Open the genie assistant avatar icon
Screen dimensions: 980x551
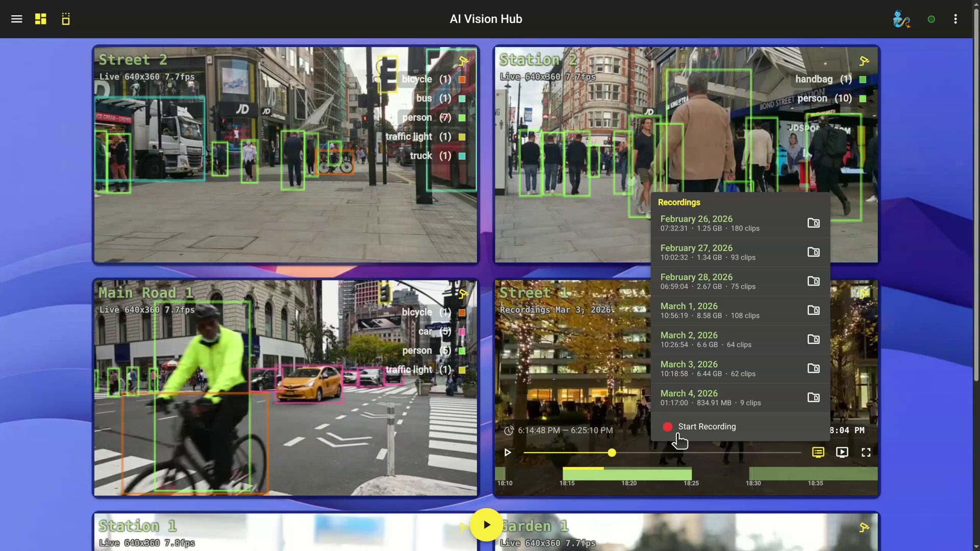pos(901,19)
